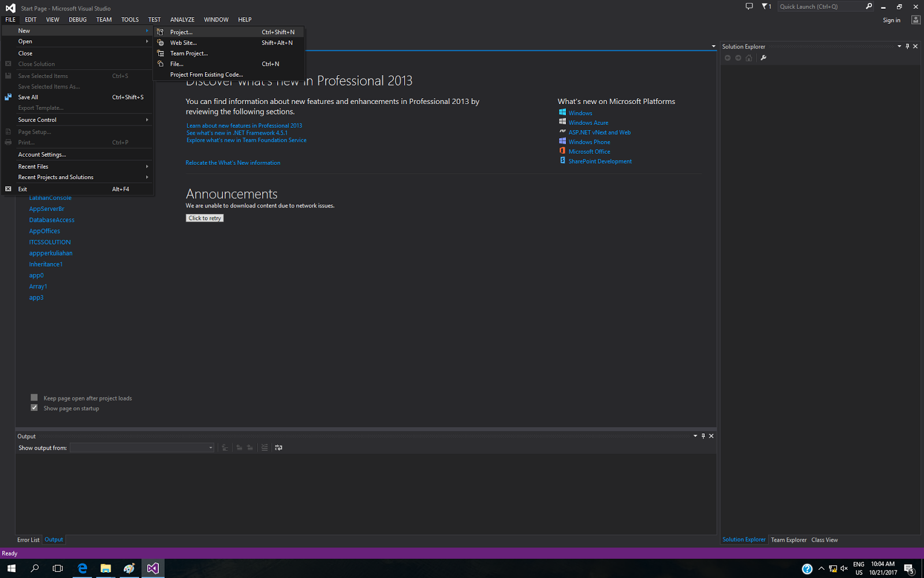Click Find Message in Code output icon
This screenshot has width=924, height=578.
tap(225, 447)
